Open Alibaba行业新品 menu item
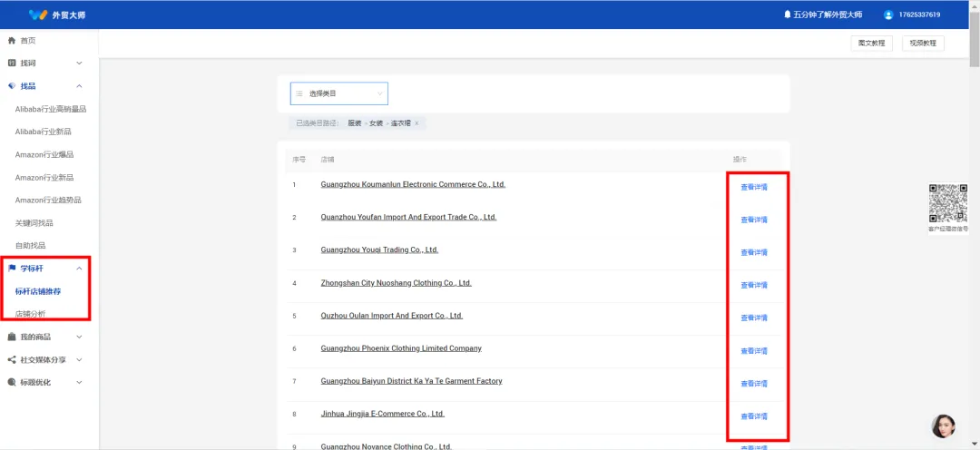 (44, 132)
